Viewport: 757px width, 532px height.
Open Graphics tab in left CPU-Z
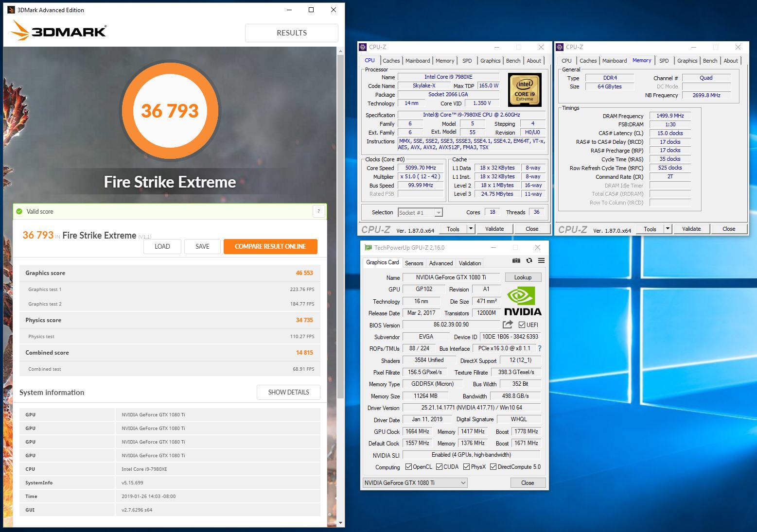(490, 61)
